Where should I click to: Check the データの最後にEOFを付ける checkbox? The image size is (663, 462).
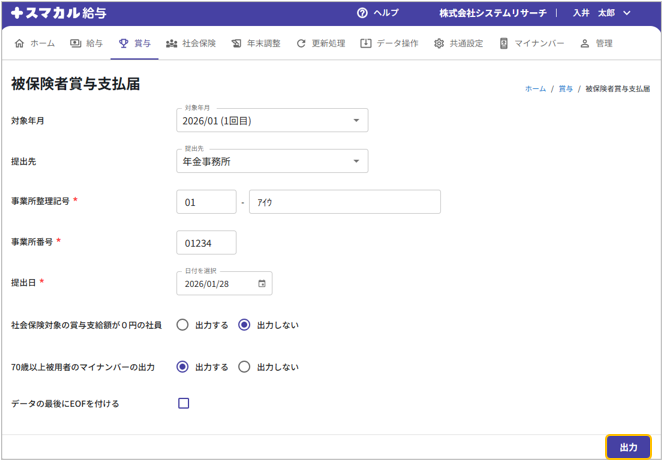point(184,403)
